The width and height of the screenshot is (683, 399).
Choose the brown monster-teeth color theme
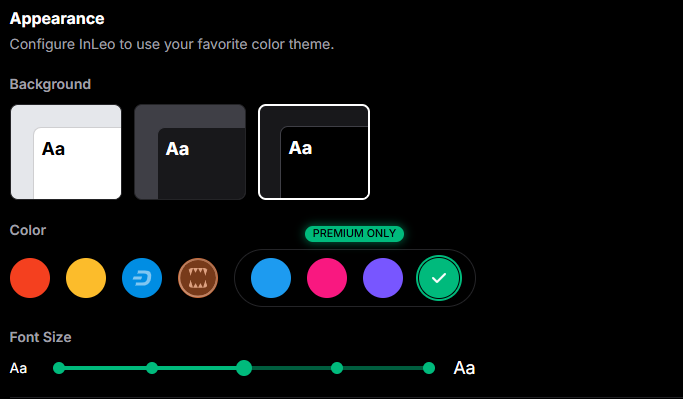pos(198,278)
